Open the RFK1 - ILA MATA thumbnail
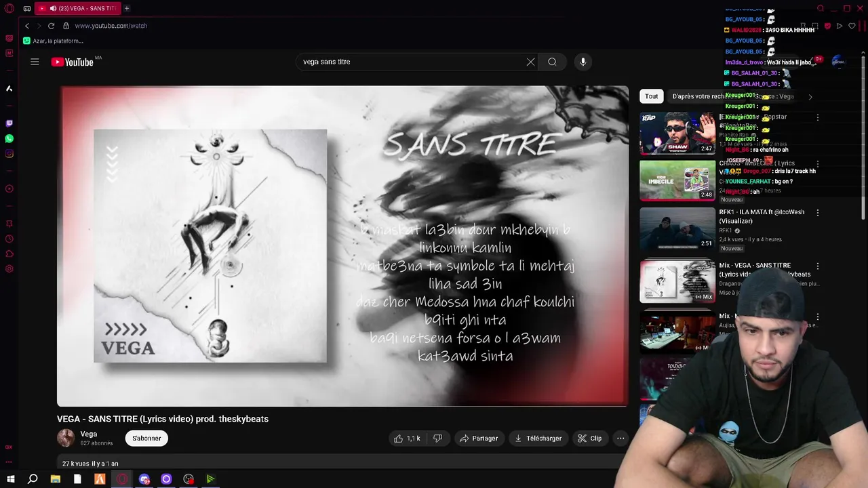This screenshot has height=488, width=868. pyautogui.click(x=677, y=228)
